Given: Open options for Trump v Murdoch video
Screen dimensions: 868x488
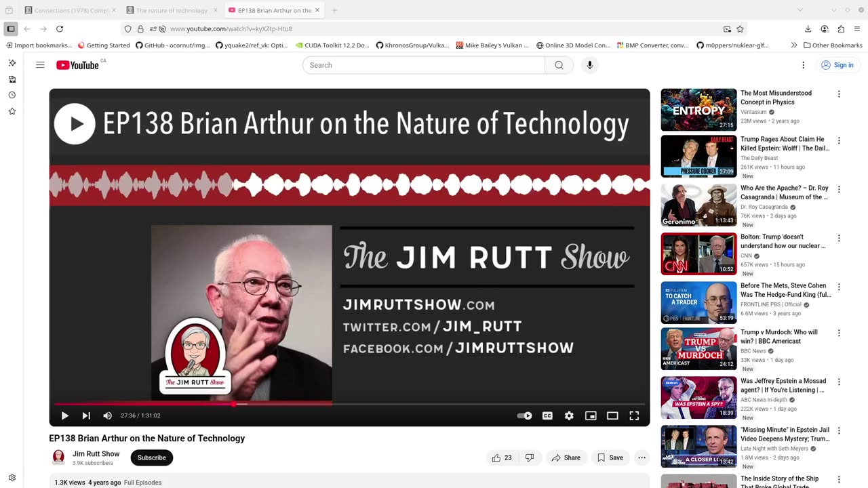Looking at the screenshot, I should coord(839,333).
